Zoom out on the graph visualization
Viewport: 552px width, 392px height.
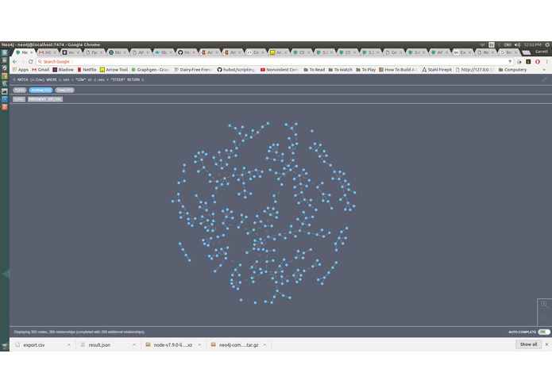pyautogui.click(x=544, y=317)
